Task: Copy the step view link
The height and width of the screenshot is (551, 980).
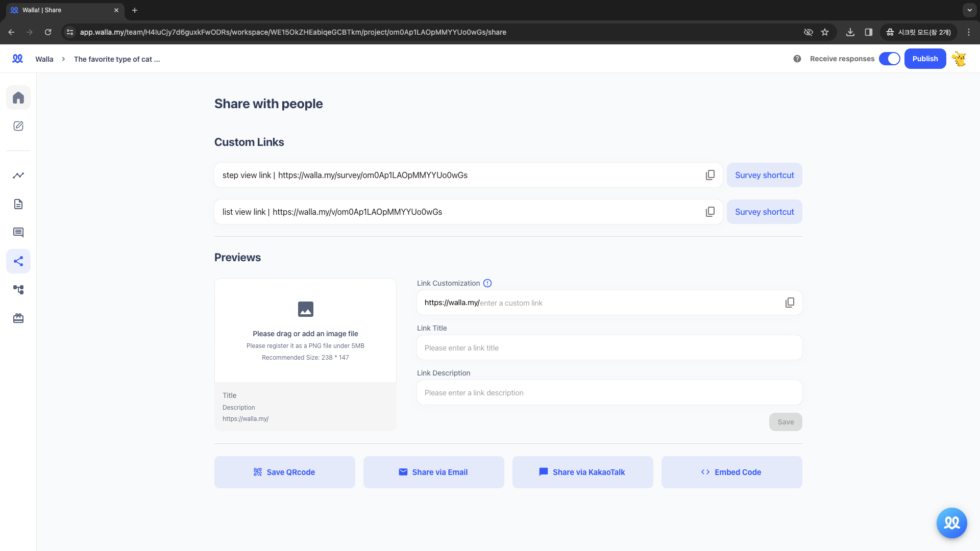Action: click(710, 175)
